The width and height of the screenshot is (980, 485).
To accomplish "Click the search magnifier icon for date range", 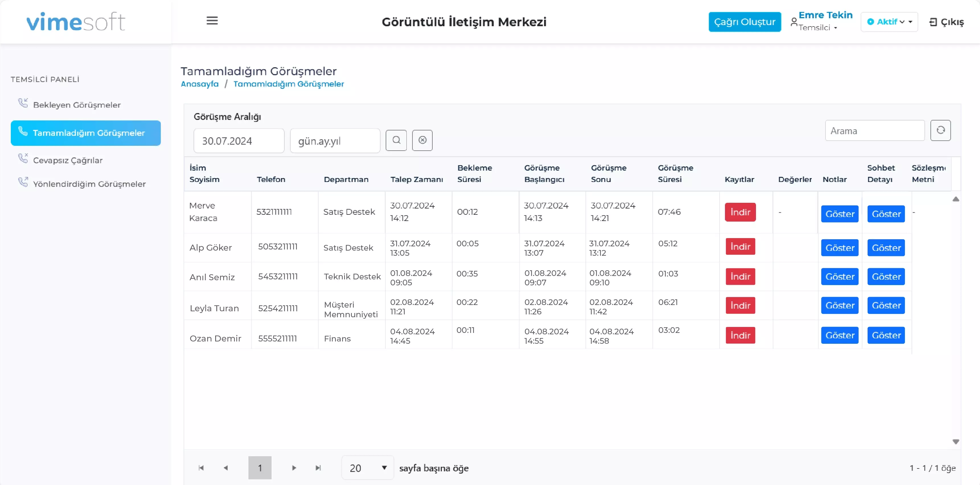I will coord(396,140).
